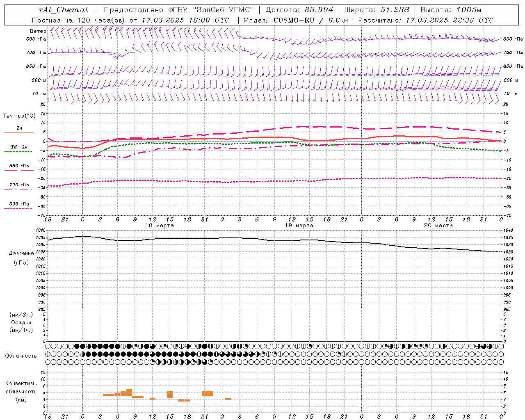Image resolution: width=525 pixels, height=420 pixels.
Task: Click the "Конвективн." convective cloud label
Action: [21, 383]
